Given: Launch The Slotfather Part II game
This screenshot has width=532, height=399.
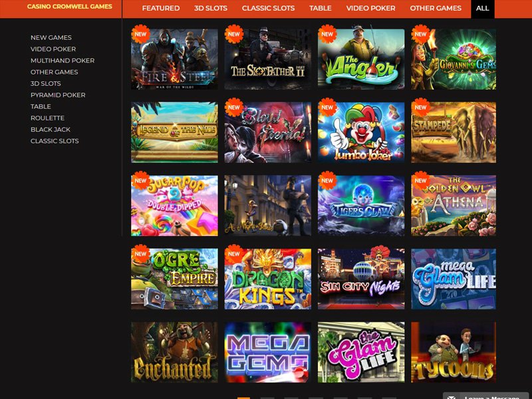Looking at the screenshot, I should [268, 59].
